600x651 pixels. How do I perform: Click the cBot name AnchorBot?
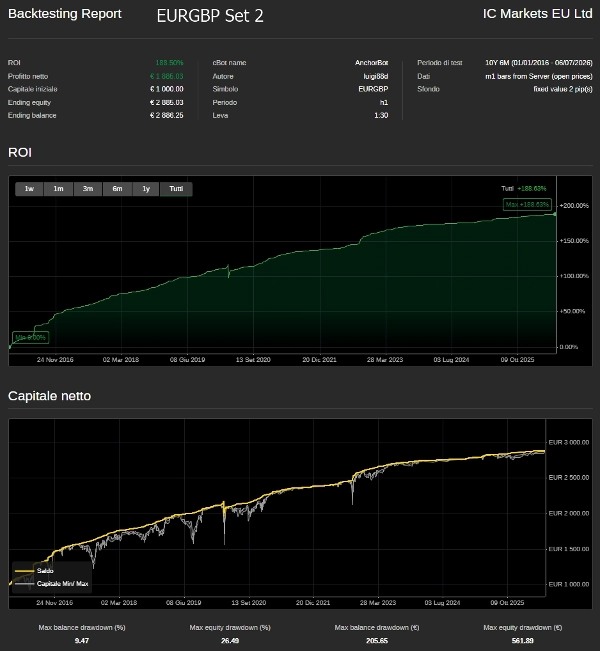tap(372, 63)
